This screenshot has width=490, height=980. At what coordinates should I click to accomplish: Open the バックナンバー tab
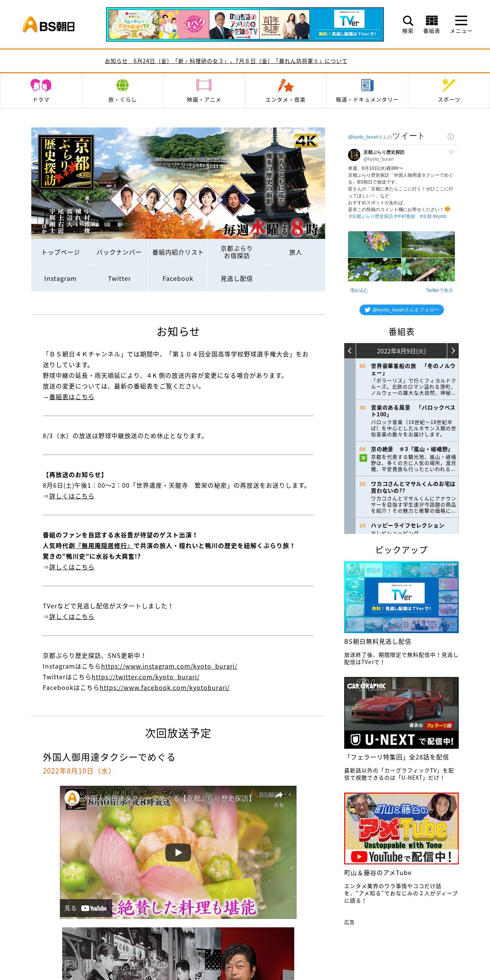tap(119, 252)
